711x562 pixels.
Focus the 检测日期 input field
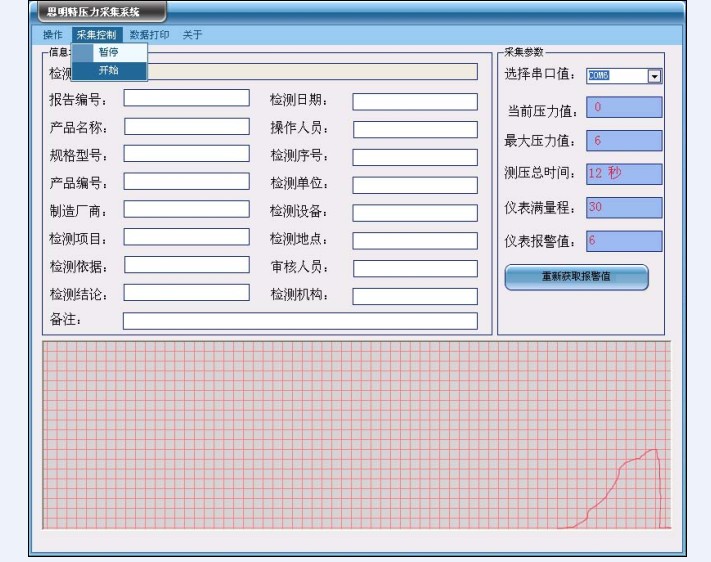coord(415,102)
